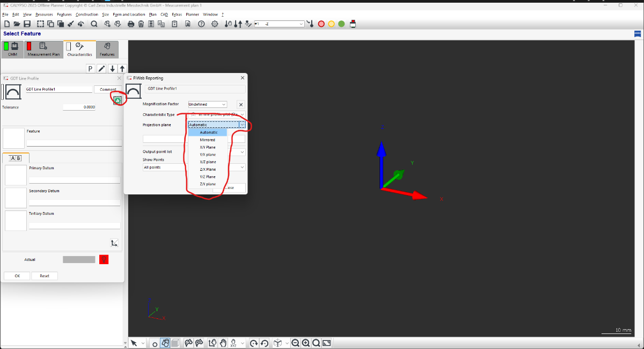Image resolution: width=644 pixels, height=349 pixels.
Task: Switch to the Measurement Plan tab
Action: coord(43,49)
